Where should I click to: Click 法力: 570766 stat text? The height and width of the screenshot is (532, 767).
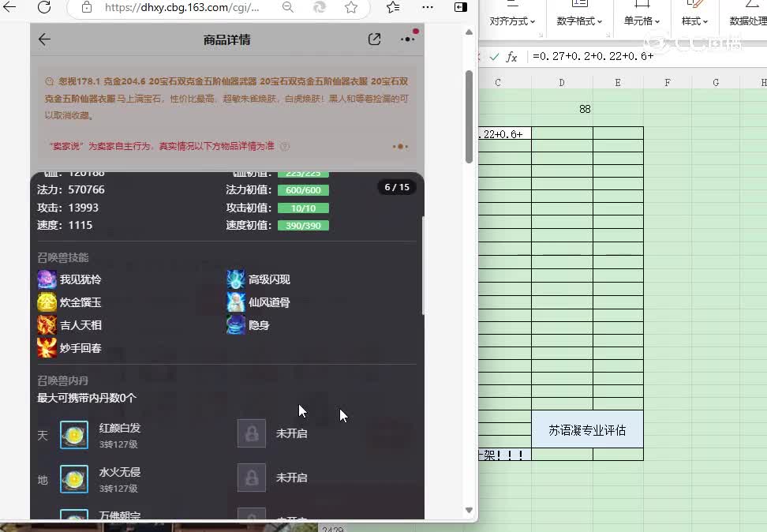pyautogui.click(x=71, y=189)
